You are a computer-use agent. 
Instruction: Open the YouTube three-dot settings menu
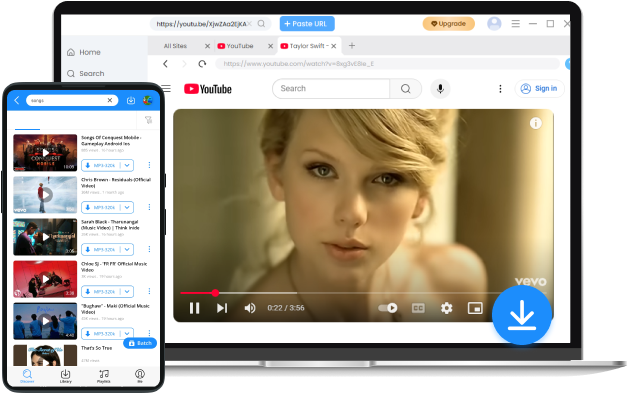click(500, 88)
